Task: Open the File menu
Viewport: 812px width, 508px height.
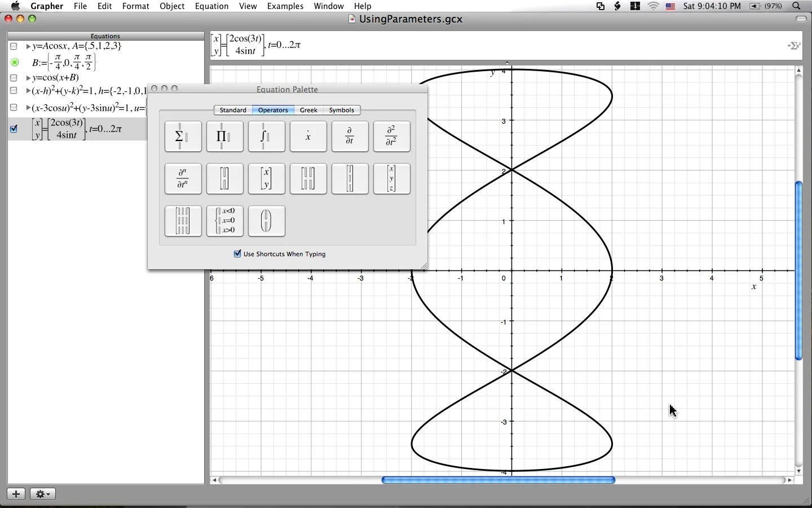Action: coord(80,6)
